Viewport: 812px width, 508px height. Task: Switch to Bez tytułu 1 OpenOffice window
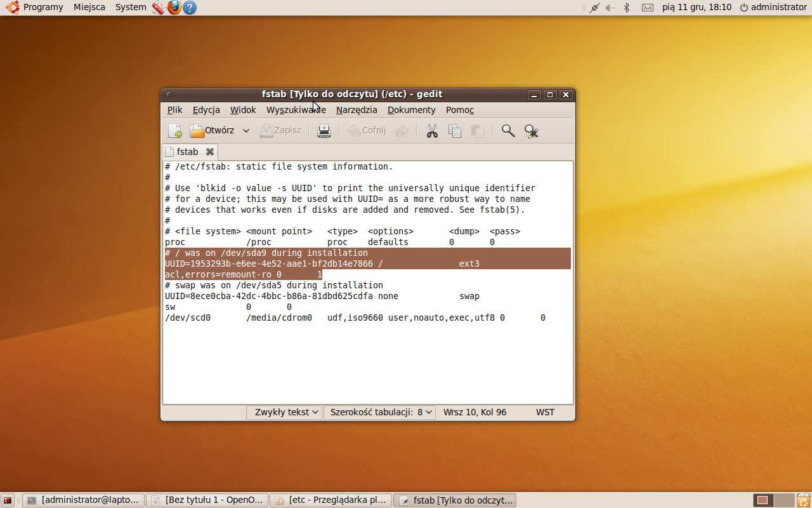pos(207,500)
